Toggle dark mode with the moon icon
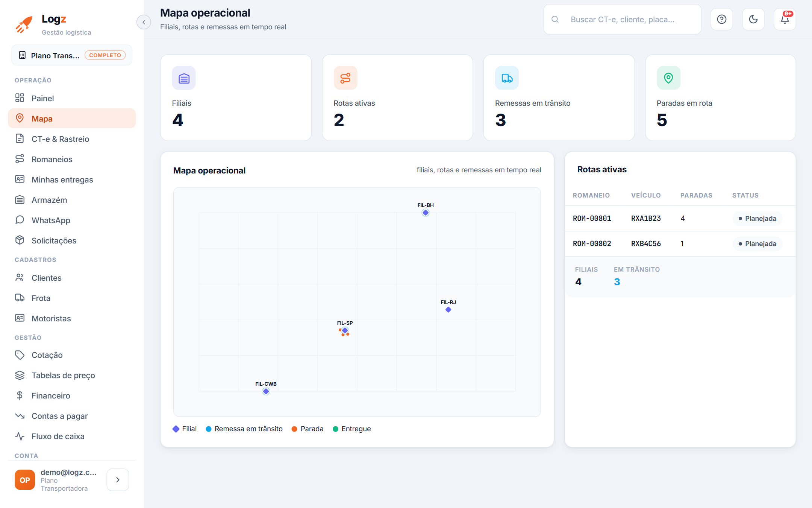The width and height of the screenshot is (812, 508). [753, 19]
